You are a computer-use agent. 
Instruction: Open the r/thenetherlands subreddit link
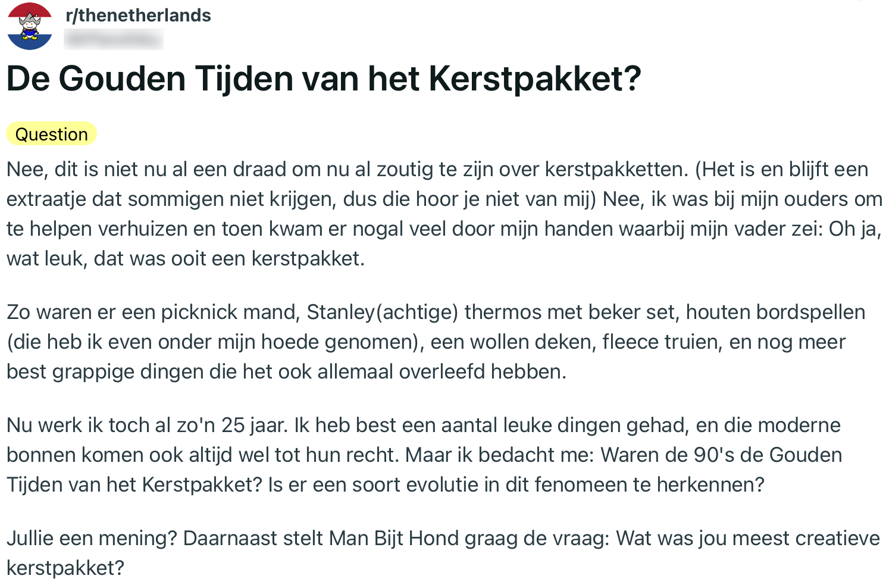138,15
